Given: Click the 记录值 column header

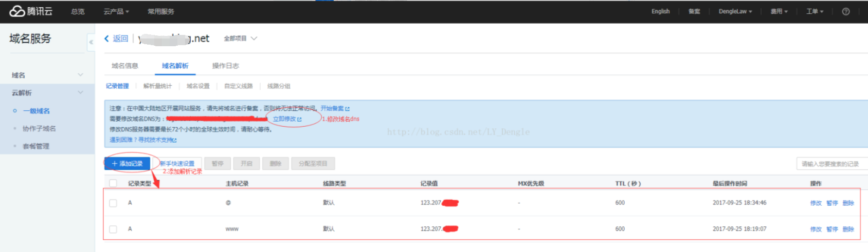Looking at the screenshot, I should click(x=429, y=183).
